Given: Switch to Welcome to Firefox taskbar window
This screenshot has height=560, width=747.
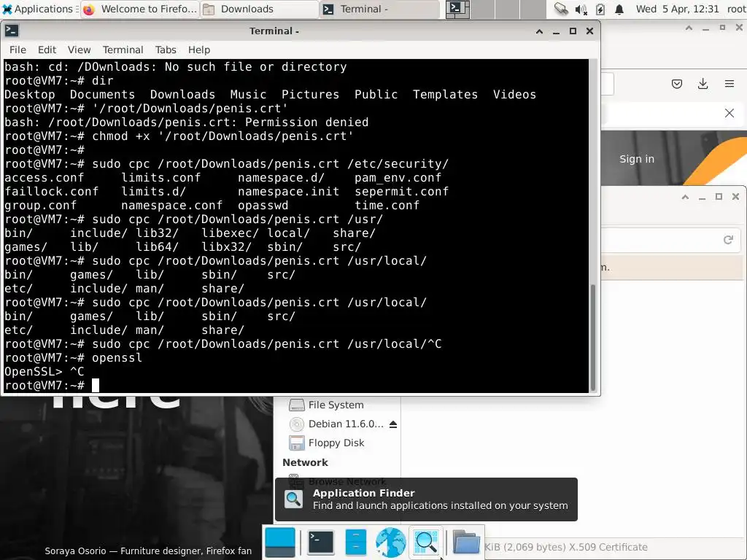Looking at the screenshot, I should [140, 9].
